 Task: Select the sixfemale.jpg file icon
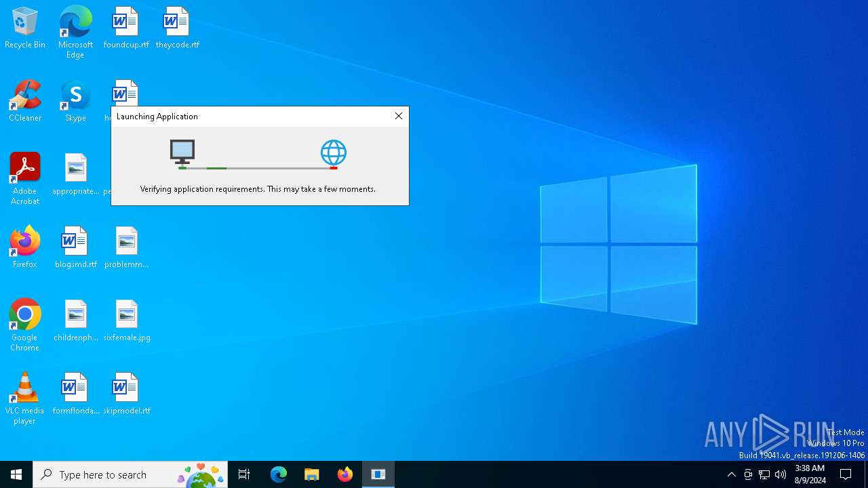[127, 321]
